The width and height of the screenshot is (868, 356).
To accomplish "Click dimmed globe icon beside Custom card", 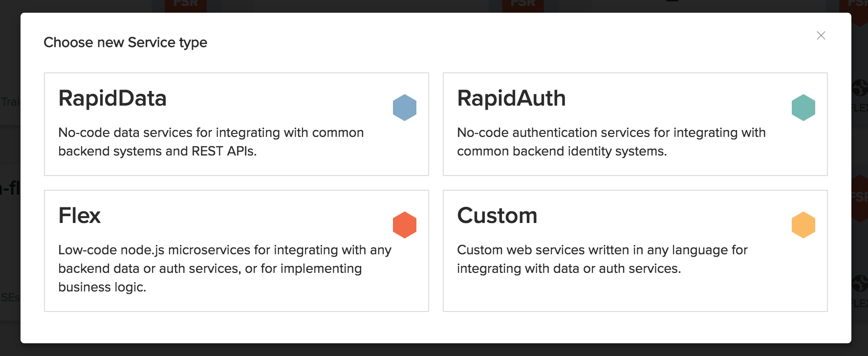I will [860, 284].
